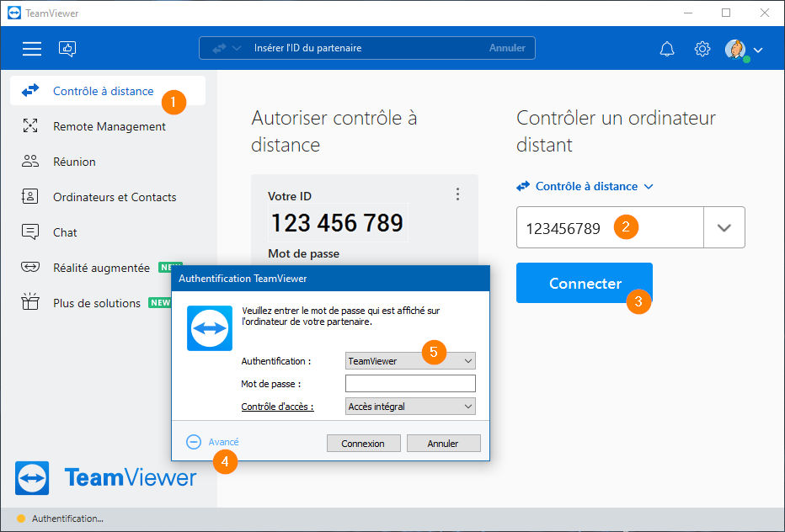Open the notifications bell
This screenshot has height=532, width=785.
667,49
